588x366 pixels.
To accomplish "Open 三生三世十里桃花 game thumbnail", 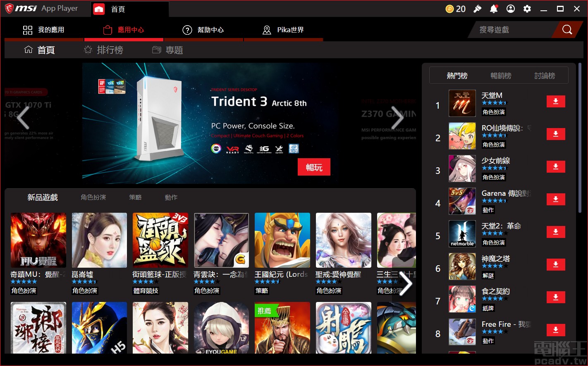I will [396, 240].
